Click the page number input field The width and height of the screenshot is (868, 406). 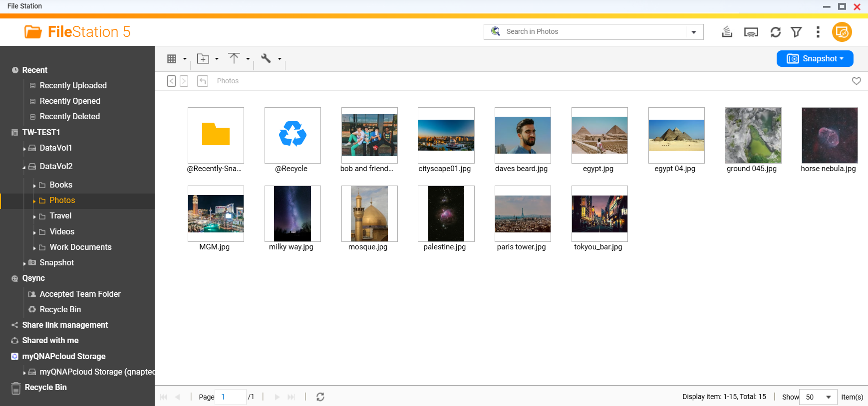pos(231,397)
